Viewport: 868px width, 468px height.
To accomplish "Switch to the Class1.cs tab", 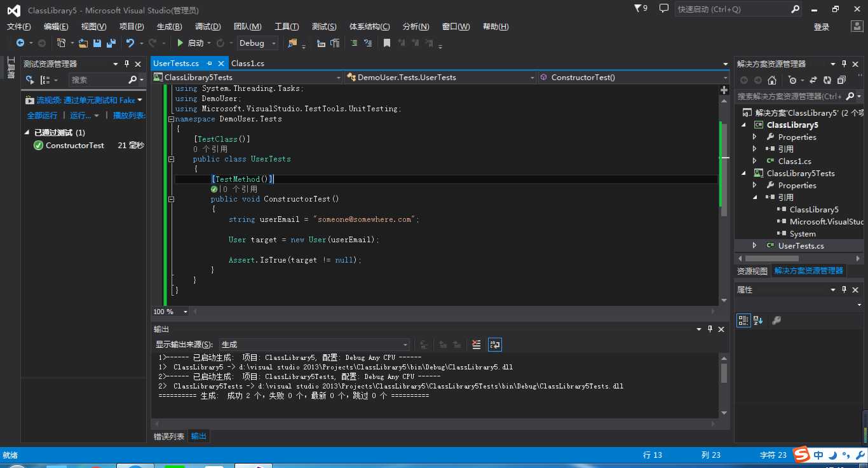I will 248,64.
